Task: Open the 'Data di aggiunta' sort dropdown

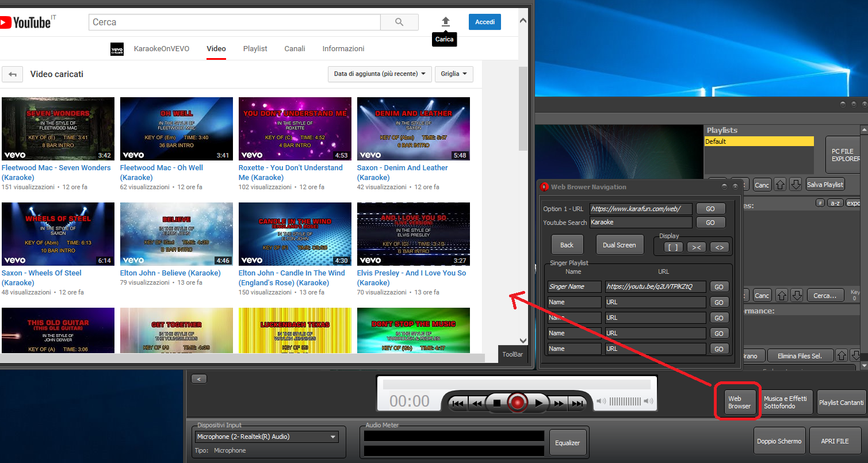Action: [380, 74]
